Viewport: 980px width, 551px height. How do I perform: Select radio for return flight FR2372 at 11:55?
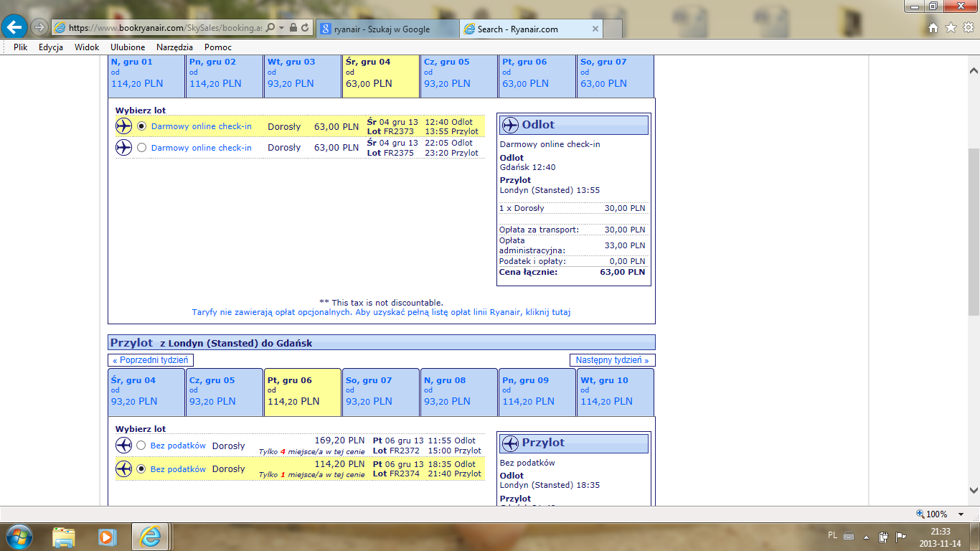[x=141, y=446]
